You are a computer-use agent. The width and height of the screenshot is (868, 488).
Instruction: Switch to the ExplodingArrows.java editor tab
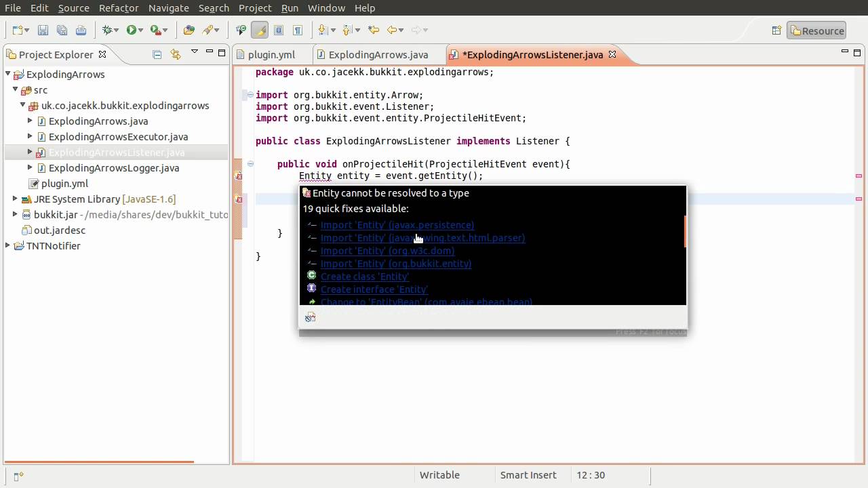(378, 54)
